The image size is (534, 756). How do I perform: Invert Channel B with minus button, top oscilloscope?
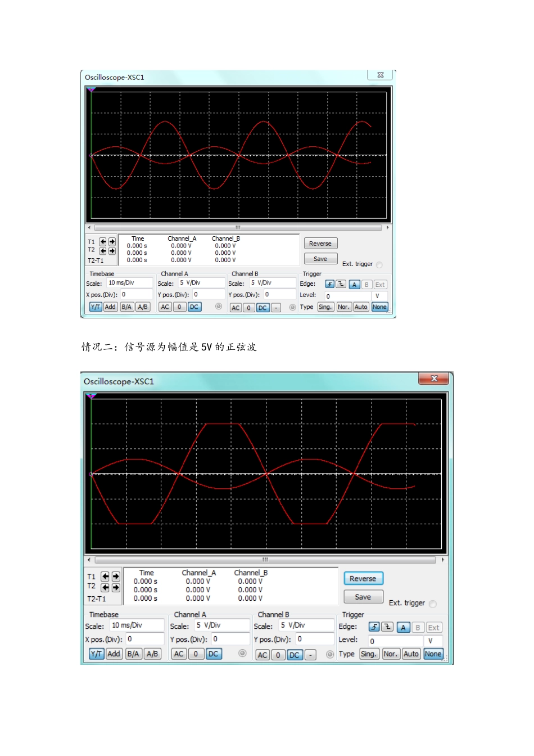[x=275, y=308]
